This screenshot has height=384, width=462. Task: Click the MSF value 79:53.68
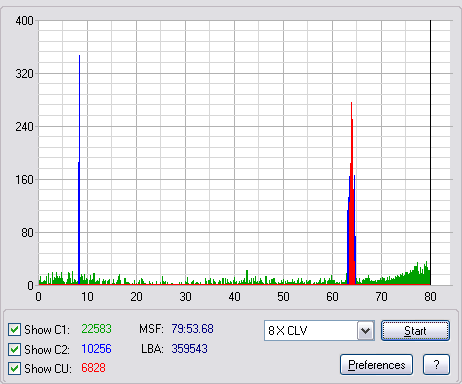(192, 329)
